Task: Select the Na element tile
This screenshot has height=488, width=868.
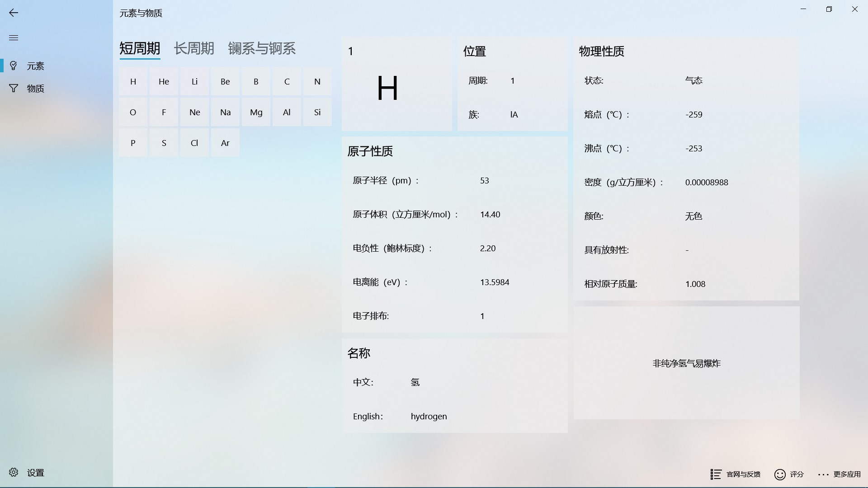Action: [x=225, y=113]
